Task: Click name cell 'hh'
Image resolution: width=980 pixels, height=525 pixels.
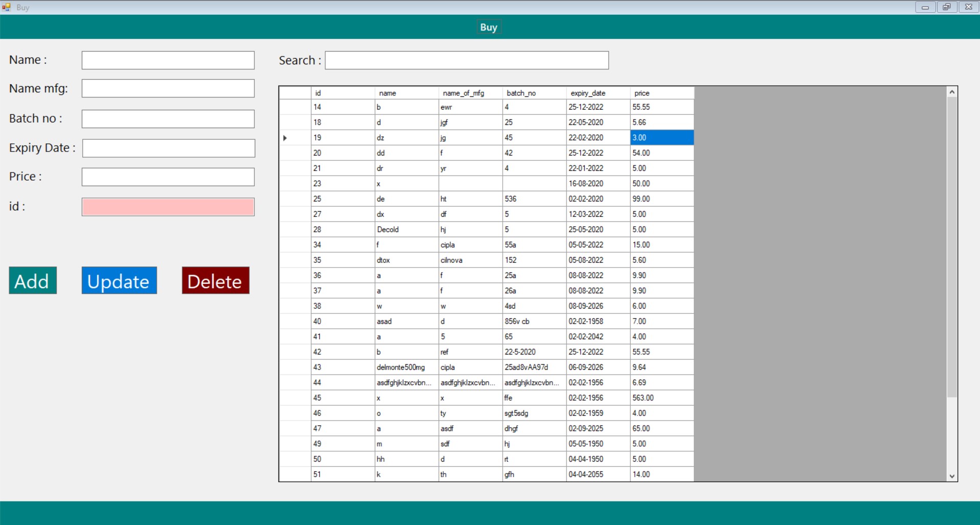Action: coord(407,459)
